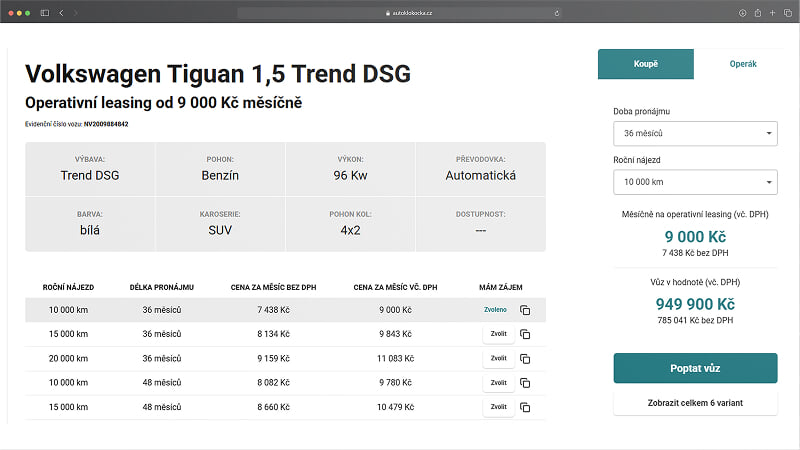Open Safari share icon
The image size is (800, 450).
[758, 12]
